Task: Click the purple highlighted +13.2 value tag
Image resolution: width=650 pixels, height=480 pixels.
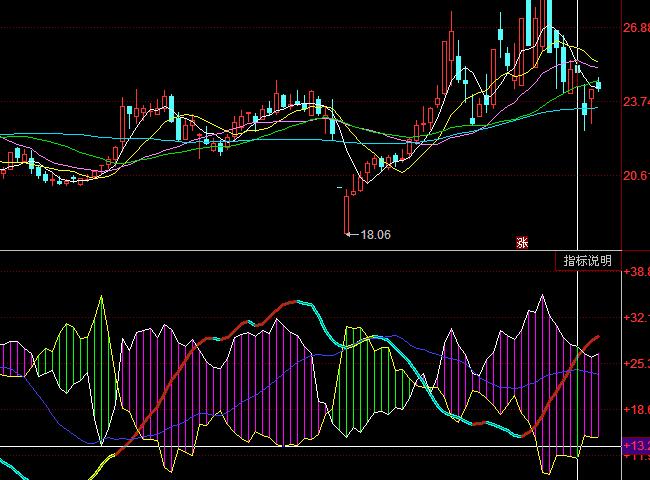Action: (x=636, y=446)
